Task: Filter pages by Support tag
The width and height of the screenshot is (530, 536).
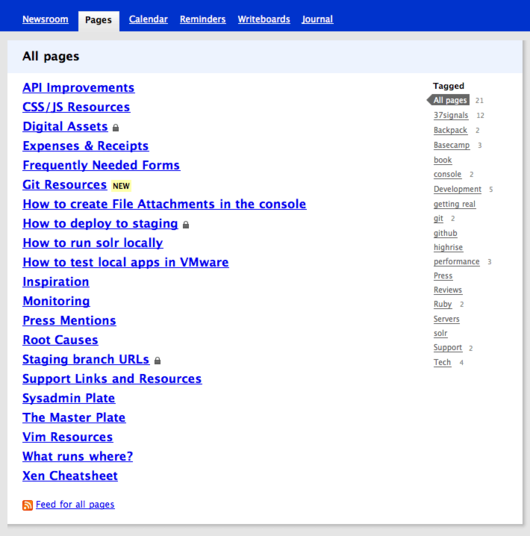Action: pyautogui.click(x=448, y=348)
